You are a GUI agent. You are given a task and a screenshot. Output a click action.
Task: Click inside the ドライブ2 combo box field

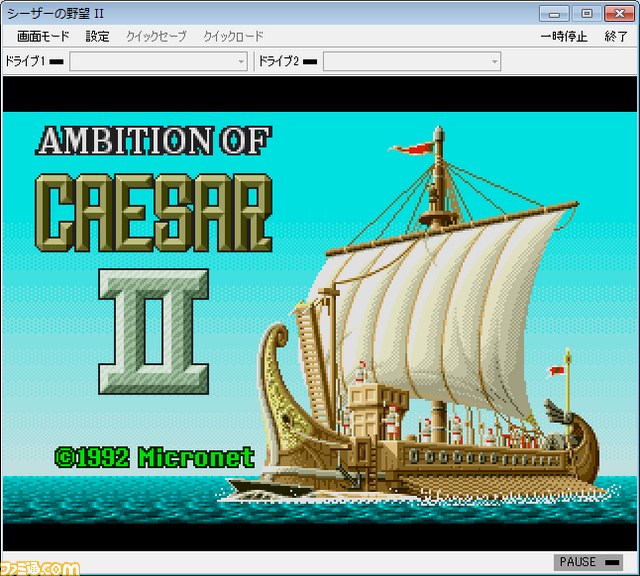point(412,62)
